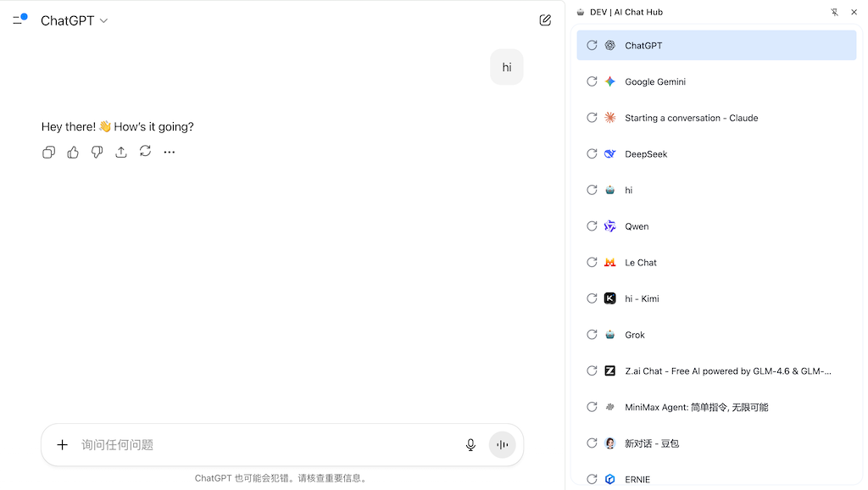Unpin the AI Chat Hub side panel
This screenshot has height=490, width=868.
pyautogui.click(x=834, y=12)
